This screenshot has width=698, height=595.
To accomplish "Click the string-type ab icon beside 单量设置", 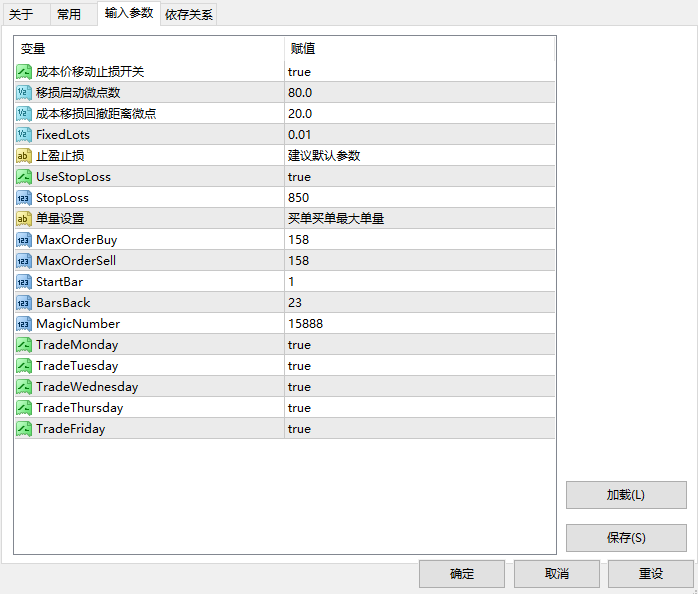I will point(24,219).
